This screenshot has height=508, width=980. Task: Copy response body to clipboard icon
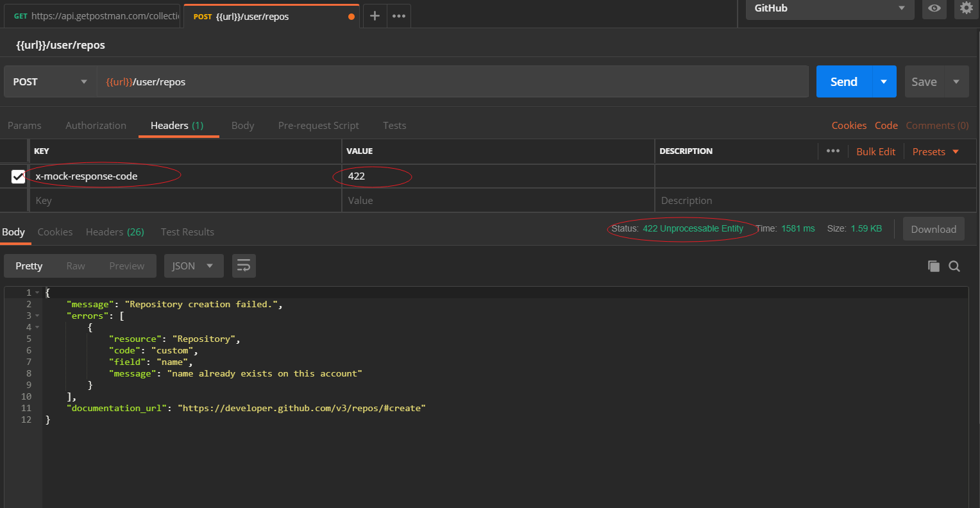click(934, 266)
